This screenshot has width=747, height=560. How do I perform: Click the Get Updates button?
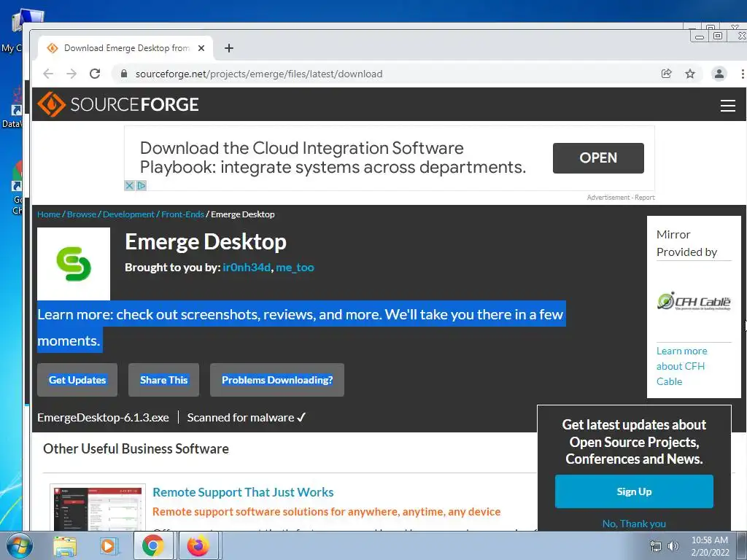pos(77,380)
